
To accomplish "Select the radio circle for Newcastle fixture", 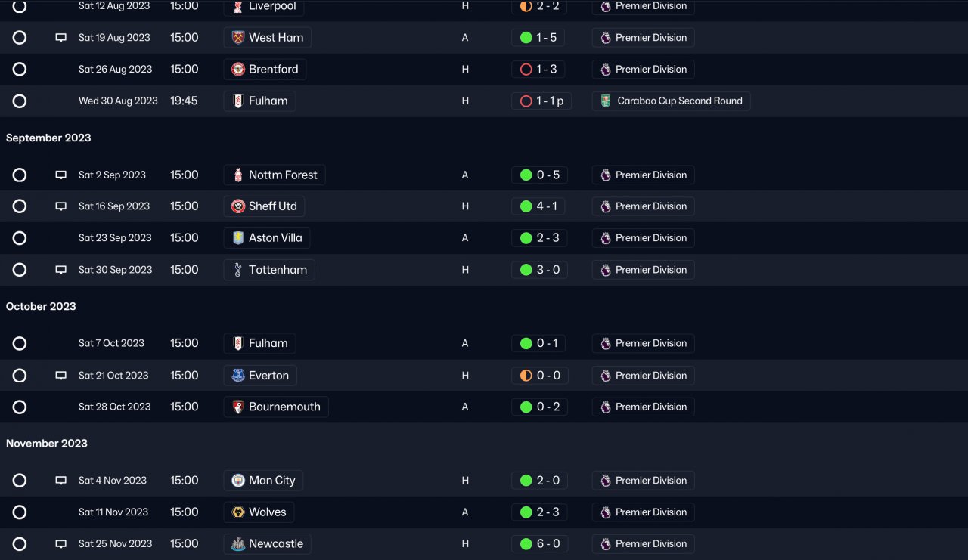I will click(x=20, y=544).
